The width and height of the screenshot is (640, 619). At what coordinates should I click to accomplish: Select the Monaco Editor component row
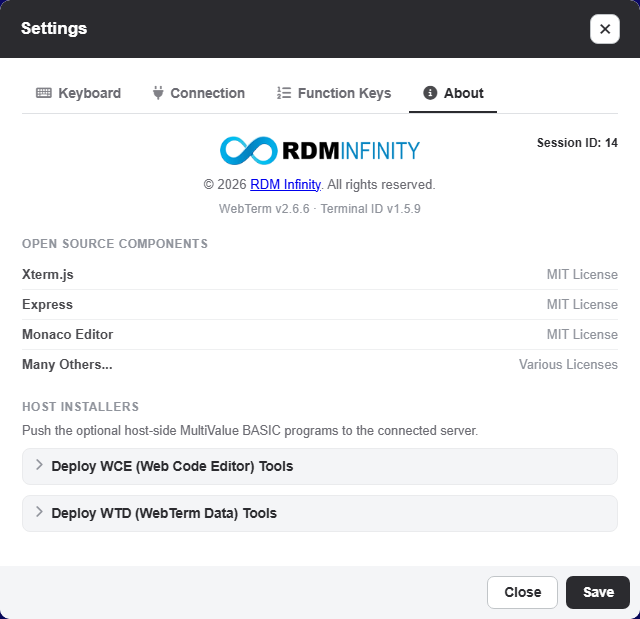320,335
